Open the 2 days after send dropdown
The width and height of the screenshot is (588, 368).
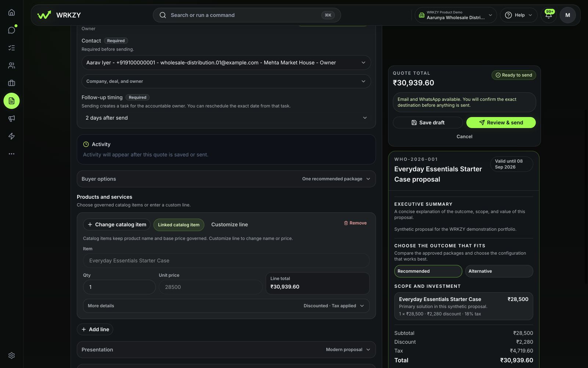[x=226, y=118]
